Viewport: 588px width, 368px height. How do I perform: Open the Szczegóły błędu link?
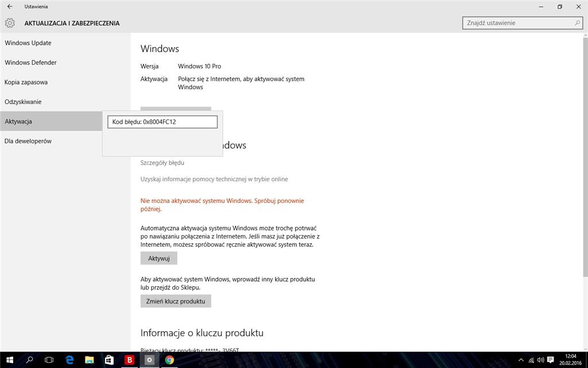[x=162, y=163]
